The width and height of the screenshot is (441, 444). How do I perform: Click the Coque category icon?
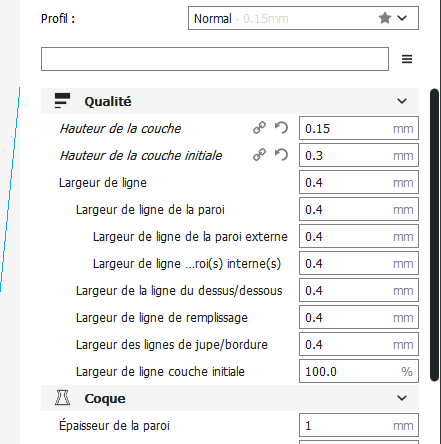[x=62, y=398]
